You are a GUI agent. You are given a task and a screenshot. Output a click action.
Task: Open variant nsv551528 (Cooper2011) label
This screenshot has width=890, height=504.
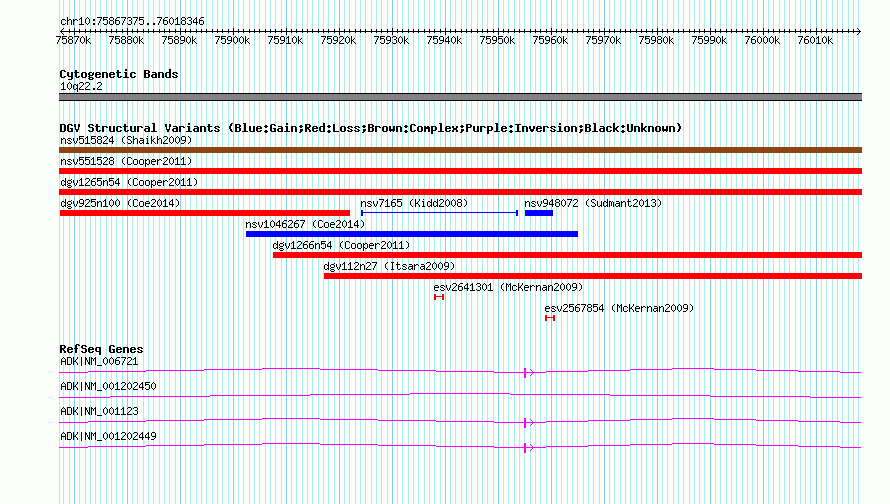tap(126, 161)
